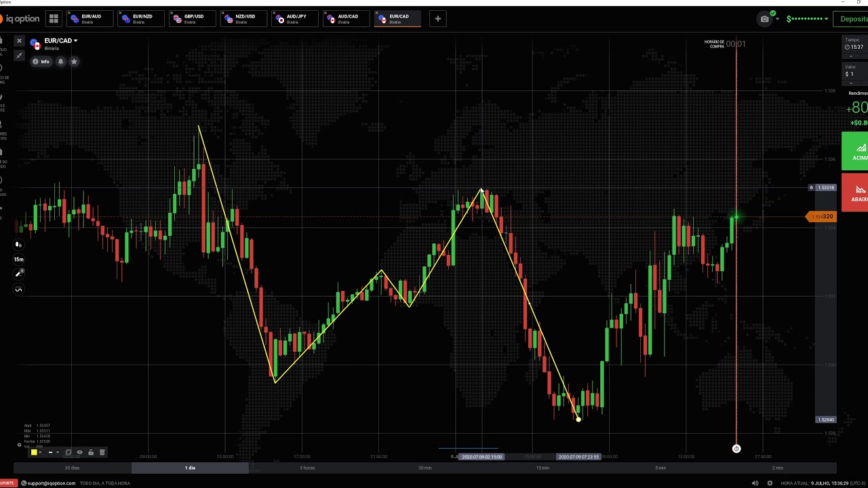868x488 pixels.
Task: Change the 15m candle interval
Action: (18, 259)
